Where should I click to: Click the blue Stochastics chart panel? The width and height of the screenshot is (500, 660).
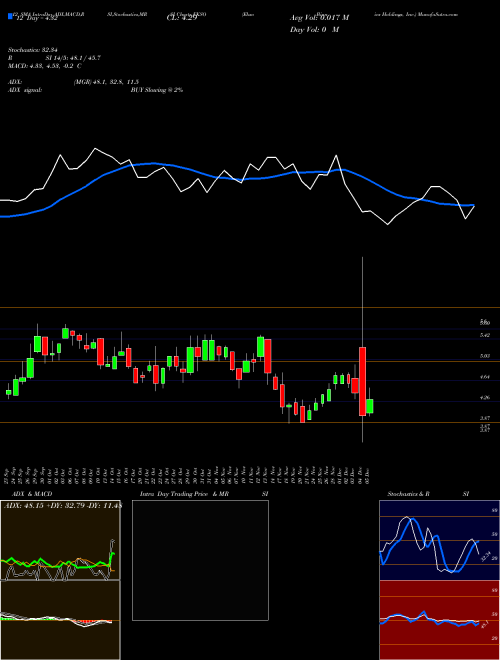pyautogui.click(x=439, y=540)
